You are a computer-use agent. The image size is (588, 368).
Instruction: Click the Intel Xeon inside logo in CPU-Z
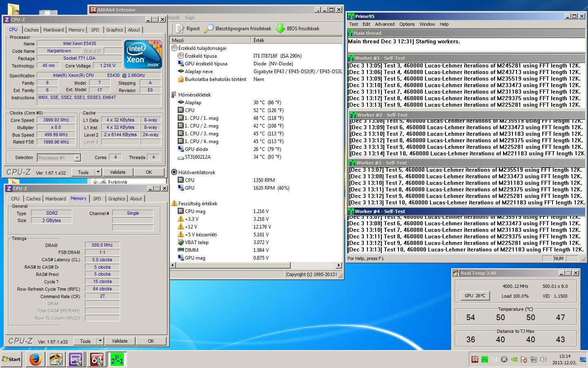[x=143, y=54]
